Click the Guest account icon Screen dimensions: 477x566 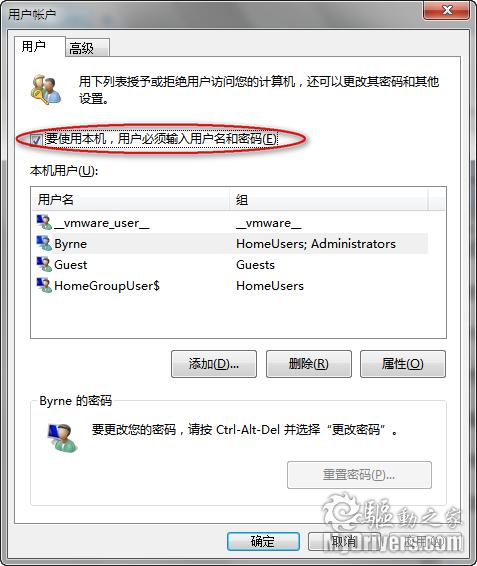(x=44, y=264)
